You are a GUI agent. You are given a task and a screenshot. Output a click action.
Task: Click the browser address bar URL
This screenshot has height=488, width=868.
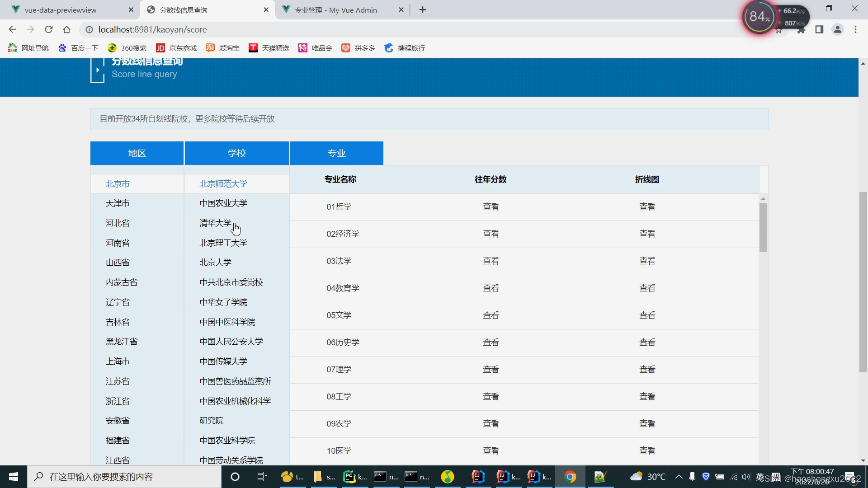[152, 29]
